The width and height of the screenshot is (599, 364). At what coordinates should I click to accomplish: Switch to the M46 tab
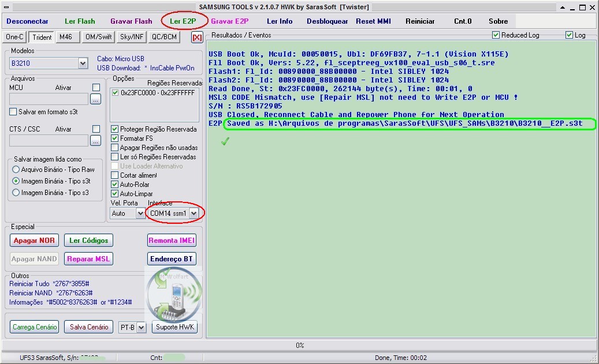coord(66,37)
